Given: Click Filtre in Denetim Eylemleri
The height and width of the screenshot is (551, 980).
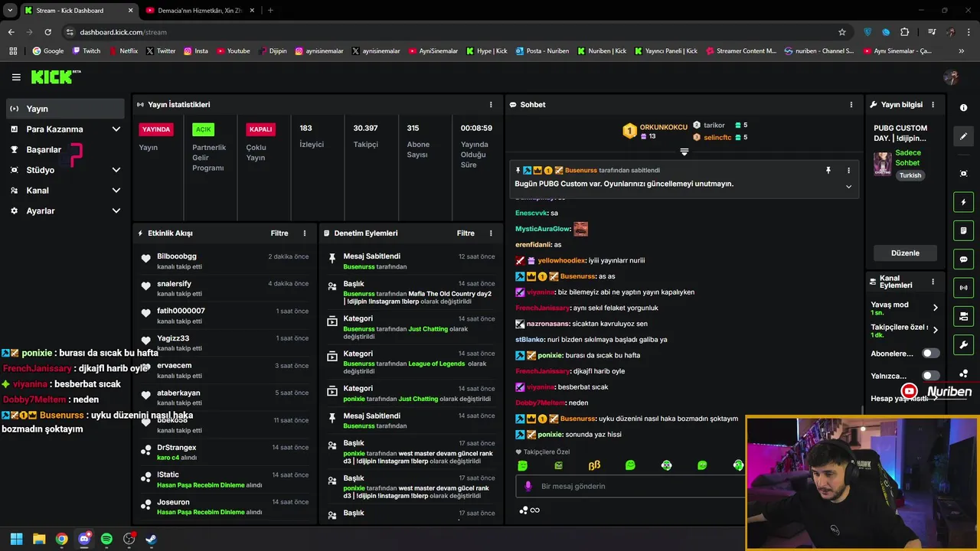Looking at the screenshot, I should [x=465, y=233].
